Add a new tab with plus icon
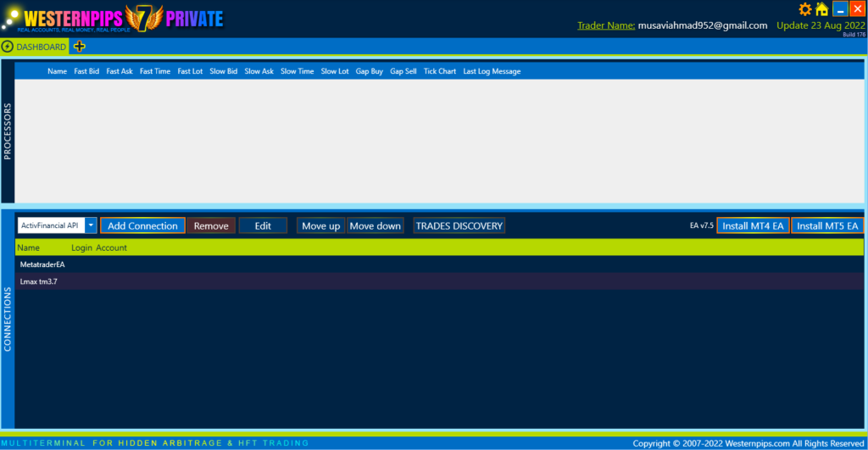 79,47
